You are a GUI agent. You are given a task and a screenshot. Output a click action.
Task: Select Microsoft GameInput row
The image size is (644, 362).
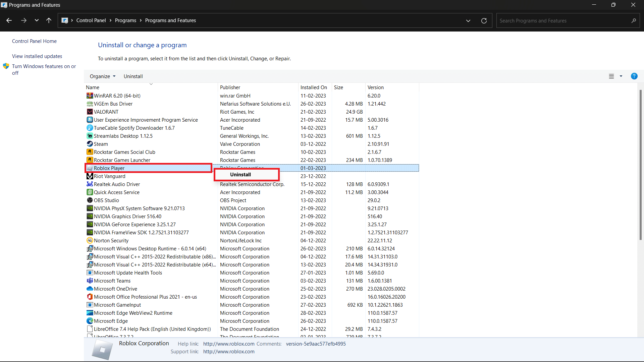pos(252,305)
